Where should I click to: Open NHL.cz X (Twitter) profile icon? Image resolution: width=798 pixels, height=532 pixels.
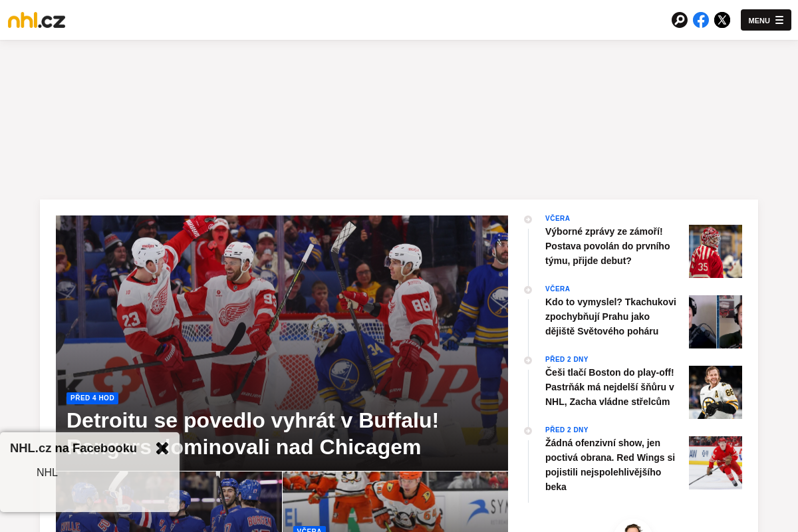(x=722, y=20)
